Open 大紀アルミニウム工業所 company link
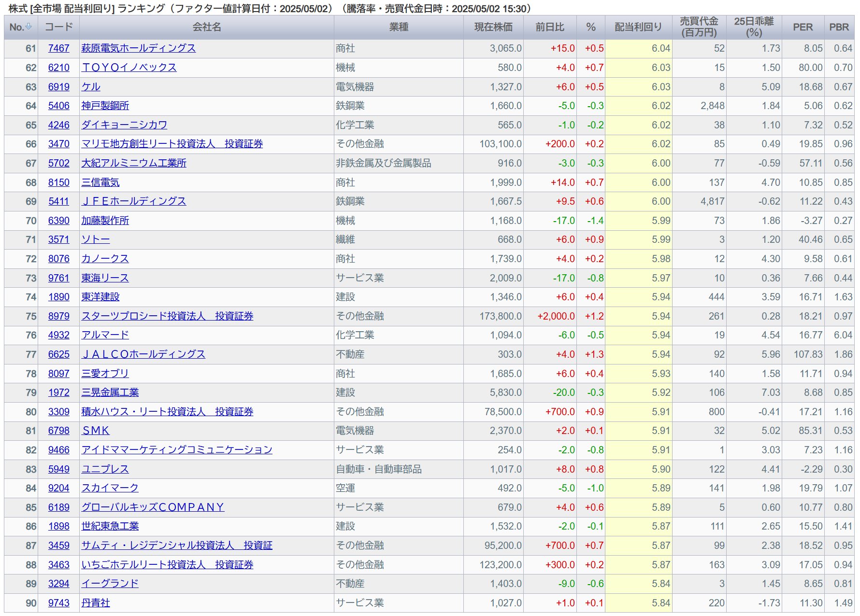The image size is (860, 616). pos(134,163)
